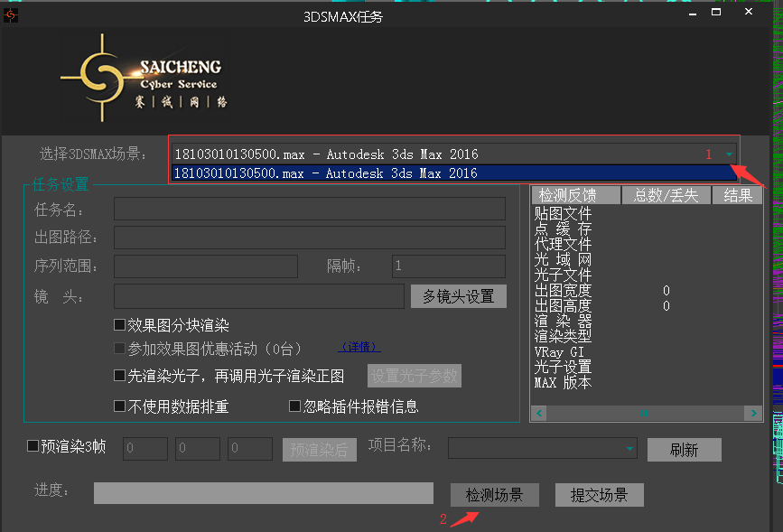Screen dimensions: 783x532
Task: Open the (详情) details link
Action: (x=359, y=348)
